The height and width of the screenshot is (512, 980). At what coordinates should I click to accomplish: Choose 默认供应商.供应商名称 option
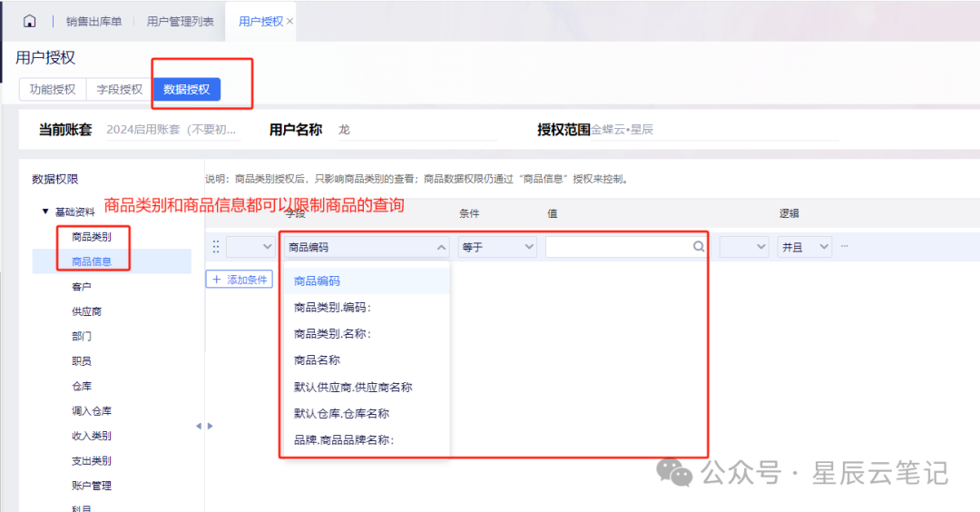pos(367,387)
